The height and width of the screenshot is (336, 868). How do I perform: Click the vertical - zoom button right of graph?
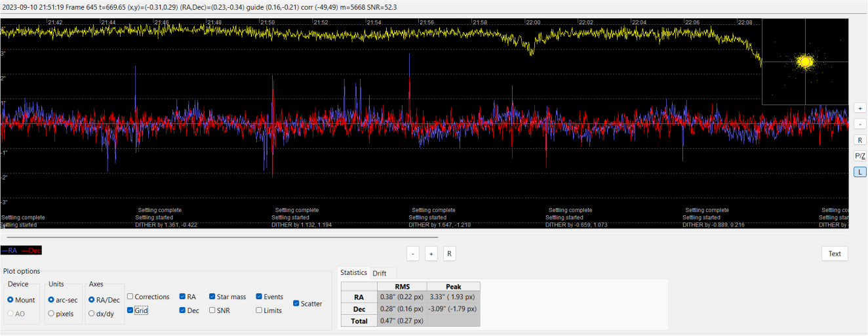tap(859, 124)
